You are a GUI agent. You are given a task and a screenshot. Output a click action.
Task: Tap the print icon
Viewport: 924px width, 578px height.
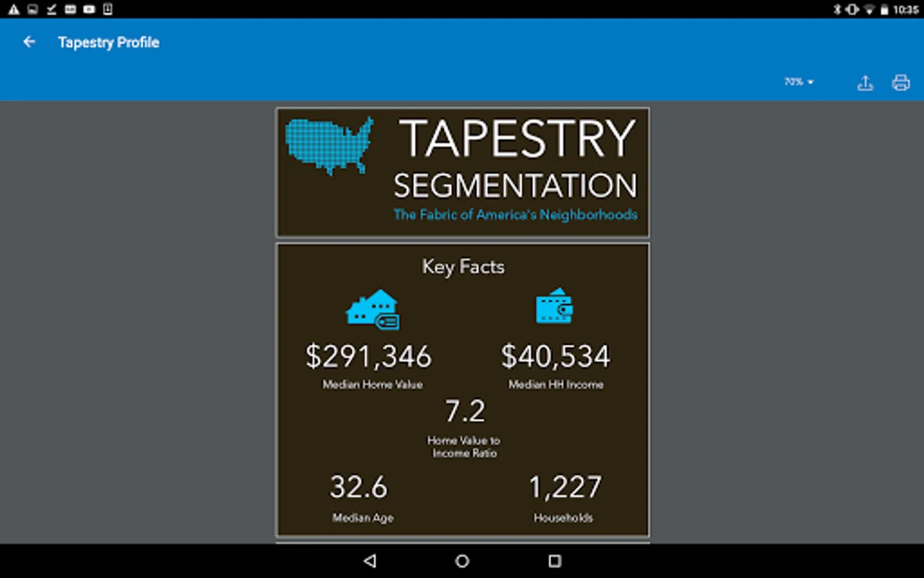(x=901, y=83)
